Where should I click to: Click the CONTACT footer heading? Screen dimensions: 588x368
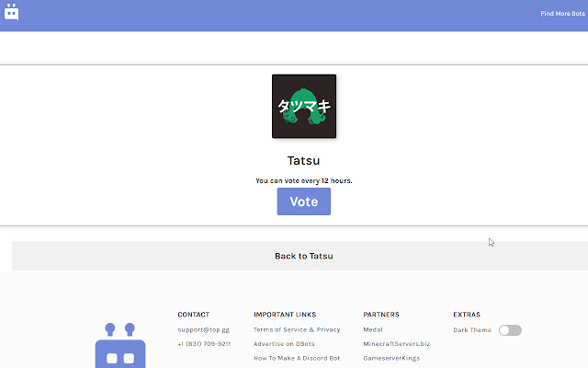194,315
